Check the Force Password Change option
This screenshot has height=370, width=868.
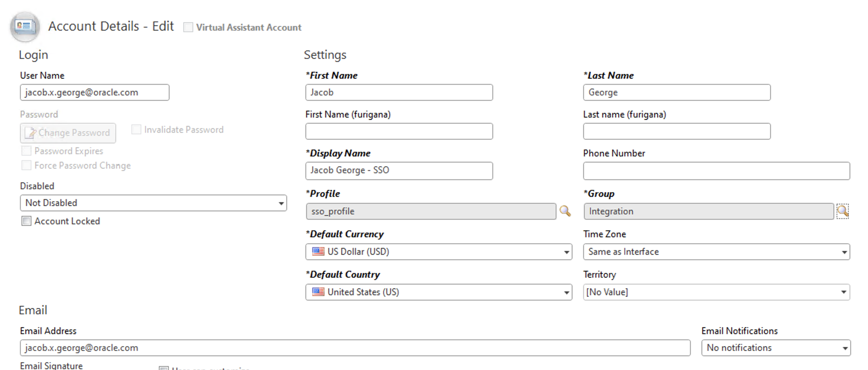click(x=26, y=165)
